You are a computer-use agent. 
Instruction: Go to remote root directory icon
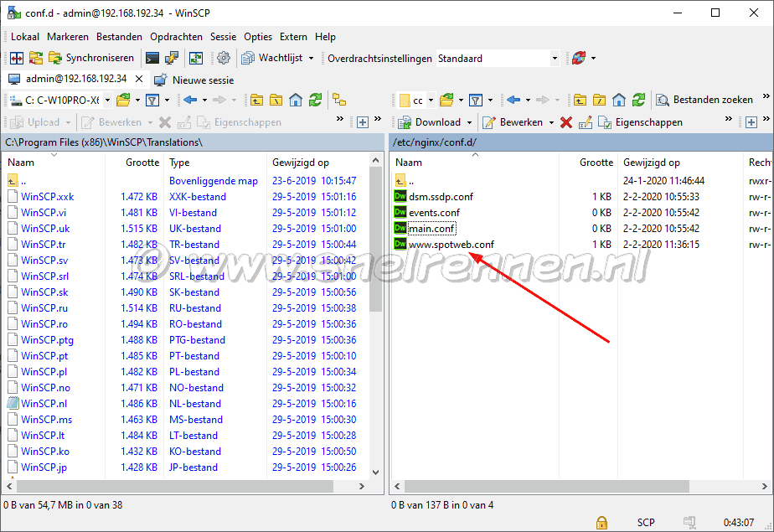point(599,101)
